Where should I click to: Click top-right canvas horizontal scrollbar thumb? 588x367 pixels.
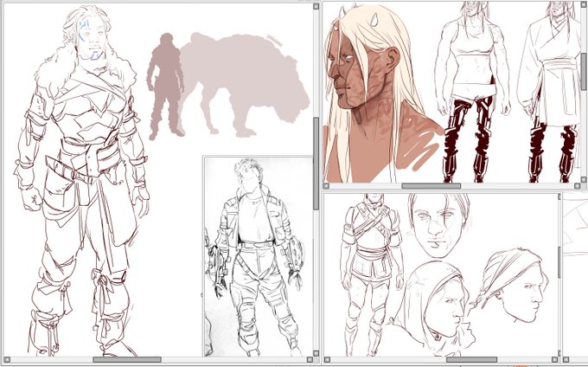coord(431,186)
